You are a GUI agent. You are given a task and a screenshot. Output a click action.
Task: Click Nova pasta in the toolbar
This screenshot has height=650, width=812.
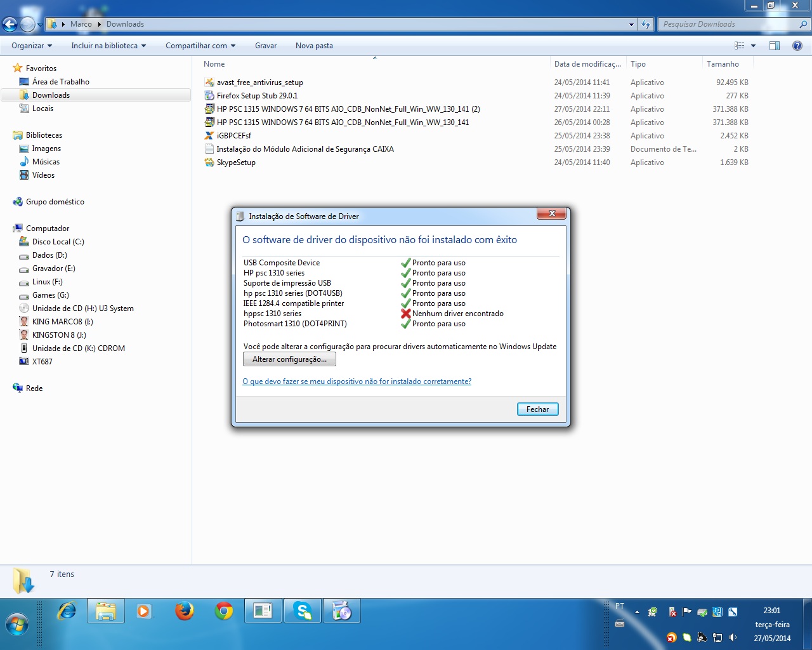pos(314,46)
